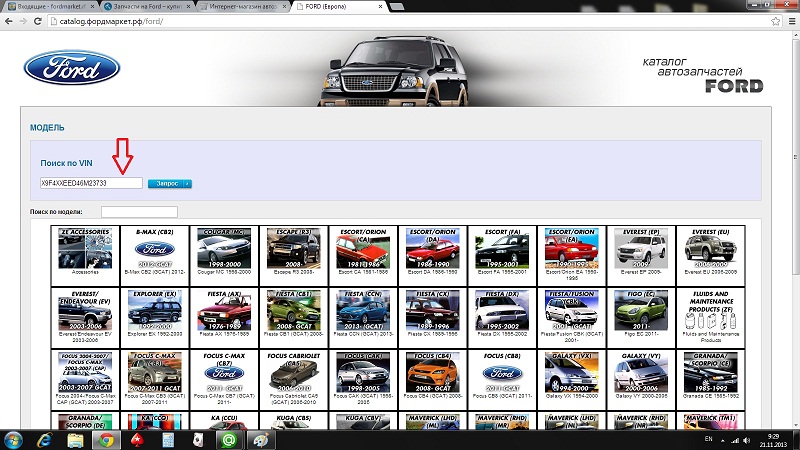Click the browser forward arrow
The width and height of the screenshot is (800, 450).
pos(23,21)
